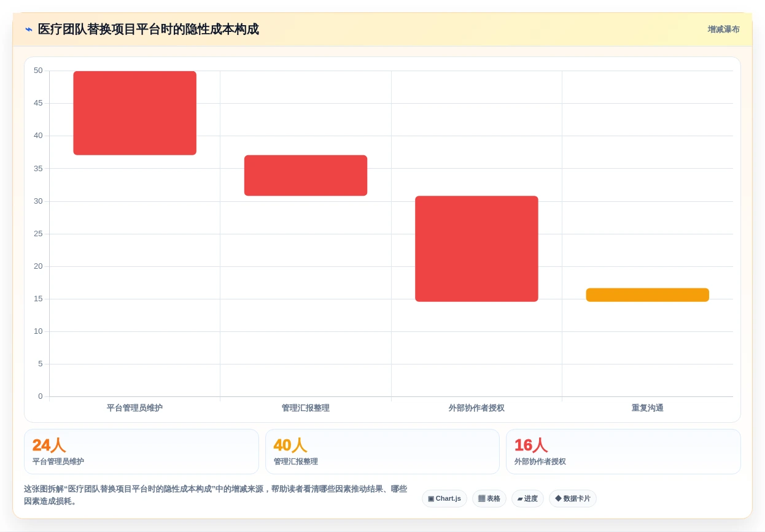Click the 数据卡片 tag chip
This screenshot has width=765, height=532.
point(573,499)
